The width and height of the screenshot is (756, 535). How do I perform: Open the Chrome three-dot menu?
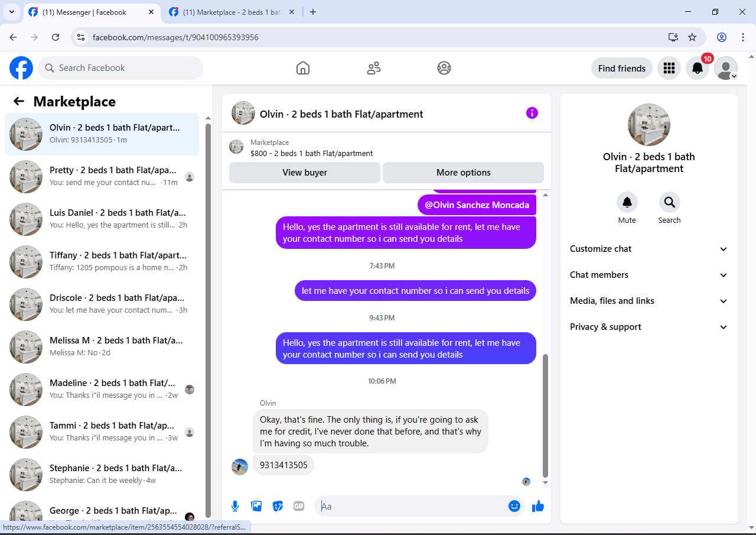pos(743,37)
